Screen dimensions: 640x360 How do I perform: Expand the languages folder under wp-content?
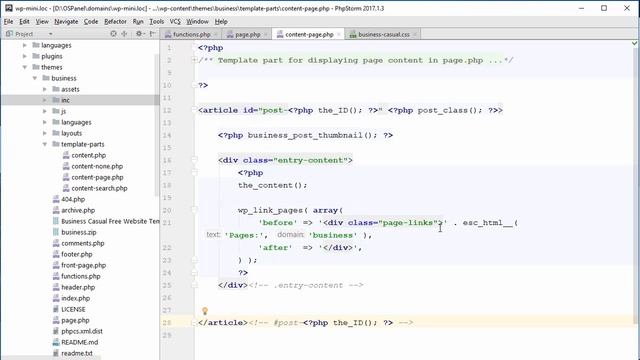pyautogui.click(x=25, y=45)
